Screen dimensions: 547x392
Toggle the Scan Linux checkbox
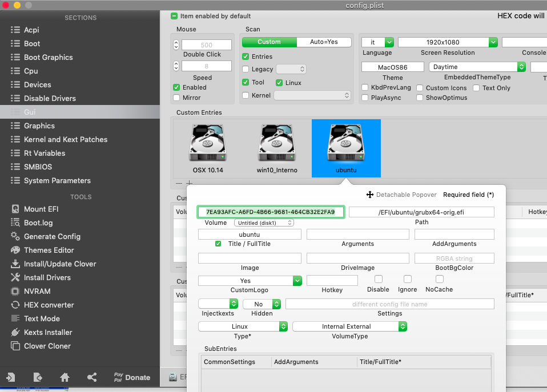pyautogui.click(x=279, y=83)
